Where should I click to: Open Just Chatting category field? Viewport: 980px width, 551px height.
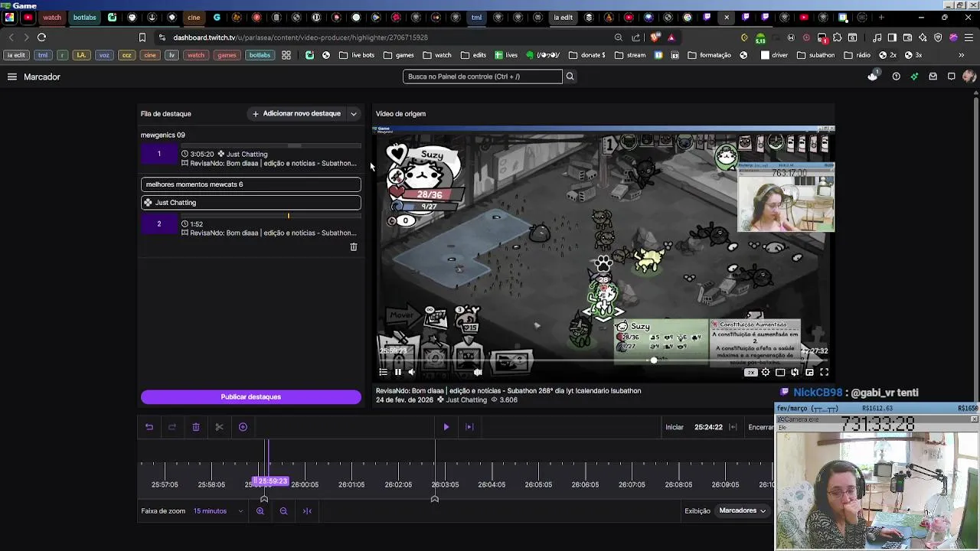point(251,203)
